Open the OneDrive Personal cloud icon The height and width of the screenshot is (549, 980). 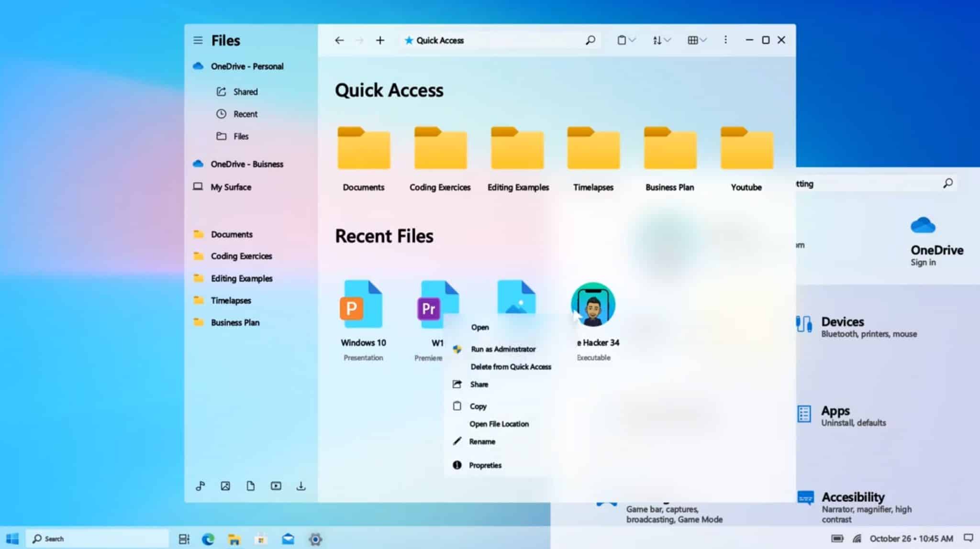click(x=199, y=66)
